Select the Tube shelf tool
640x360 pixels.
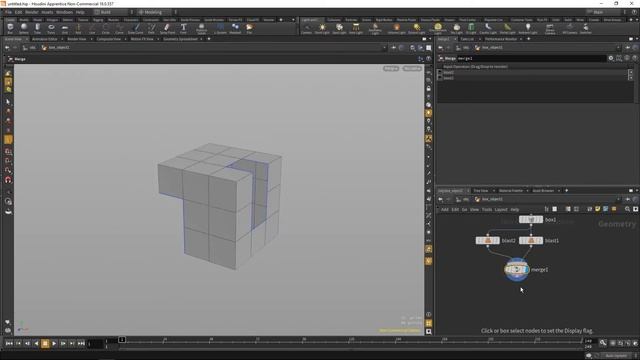37,29
